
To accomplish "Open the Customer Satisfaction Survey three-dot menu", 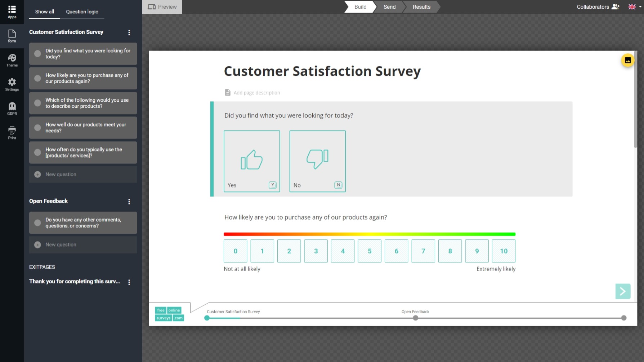I will point(129,32).
